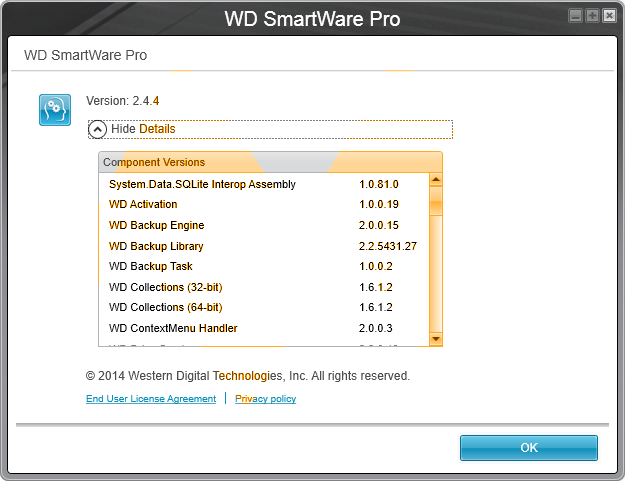Select the WD Collections (32-bit) row
The width and height of the screenshot is (625, 481).
click(x=264, y=287)
